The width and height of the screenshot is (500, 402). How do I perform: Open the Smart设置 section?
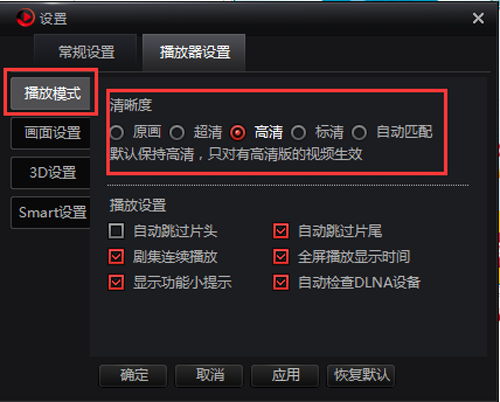coord(51,212)
